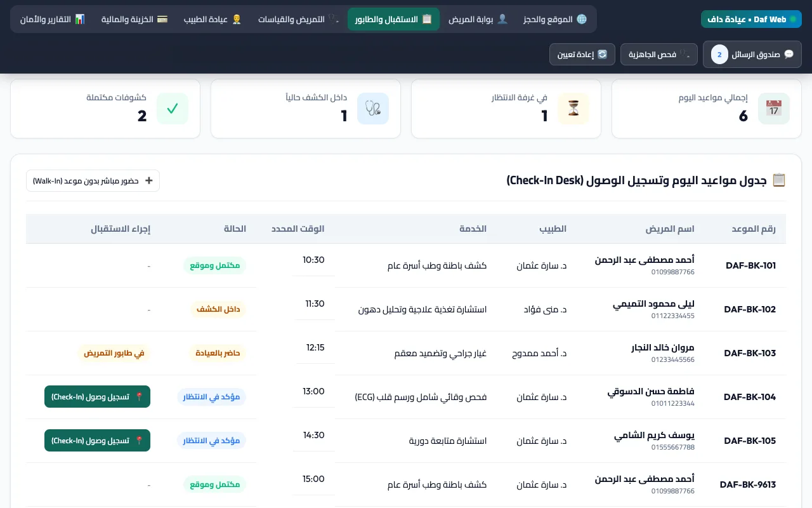The height and width of the screenshot is (508, 812).
Task: Click patient name مروان خالد النجار
Action: point(663,348)
